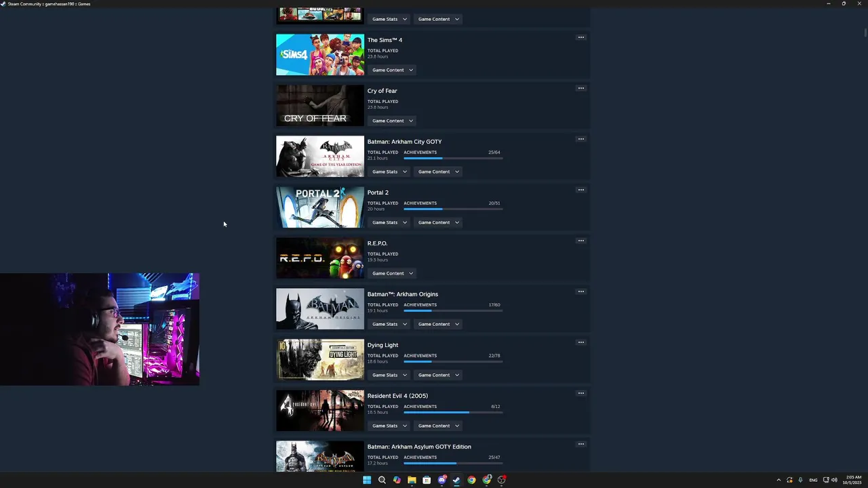868x488 pixels.
Task: Expand Game Content dropdown for The Sims 4
Action: [392, 70]
